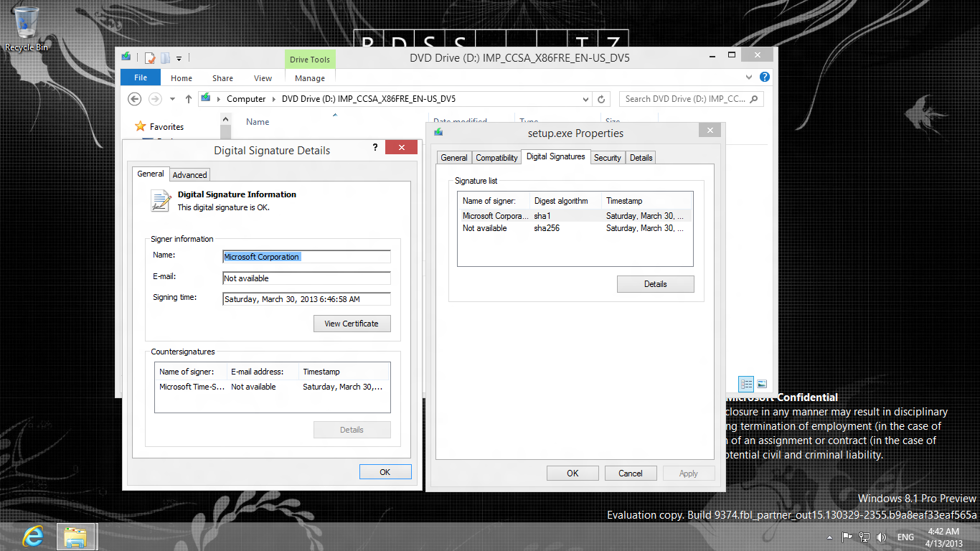The image size is (980, 551).
Task: Show hidden icons in the system tray
Action: point(830,537)
